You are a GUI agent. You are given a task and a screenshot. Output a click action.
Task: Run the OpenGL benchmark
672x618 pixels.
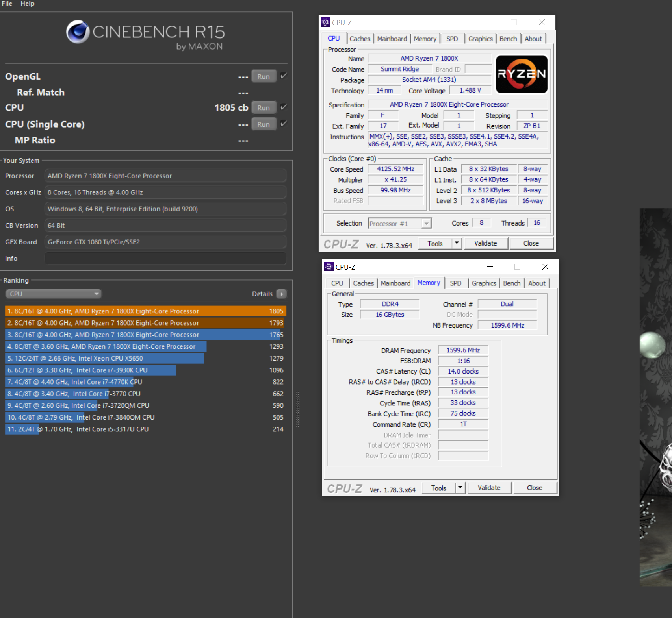pyautogui.click(x=264, y=76)
